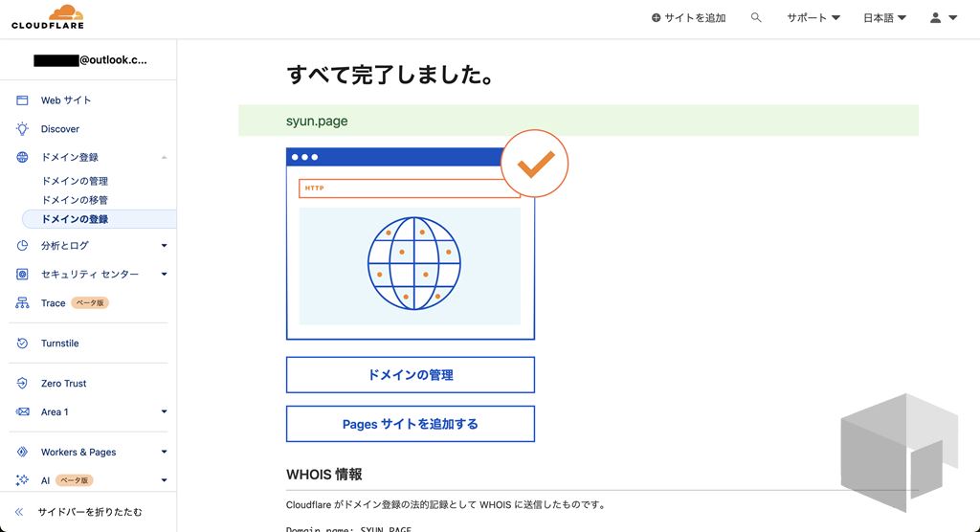Expand the Workers & Pages arrow

164,452
